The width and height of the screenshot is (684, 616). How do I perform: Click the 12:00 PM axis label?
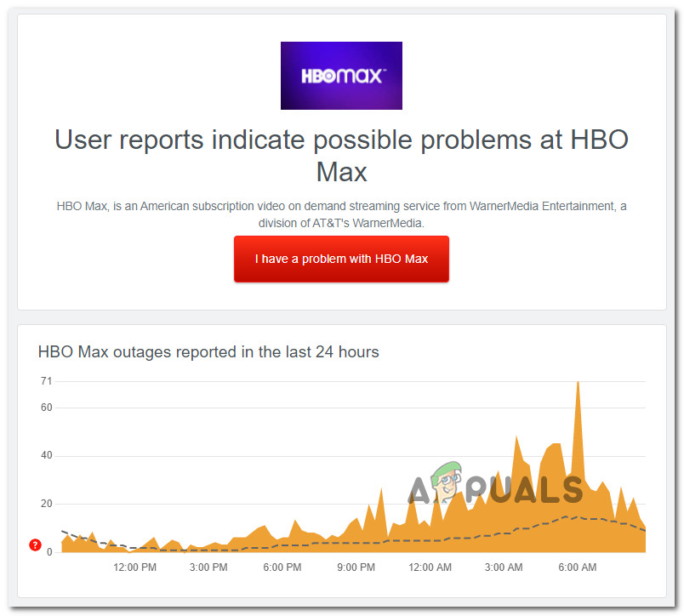pyautogui.click(x=134, y=568)
